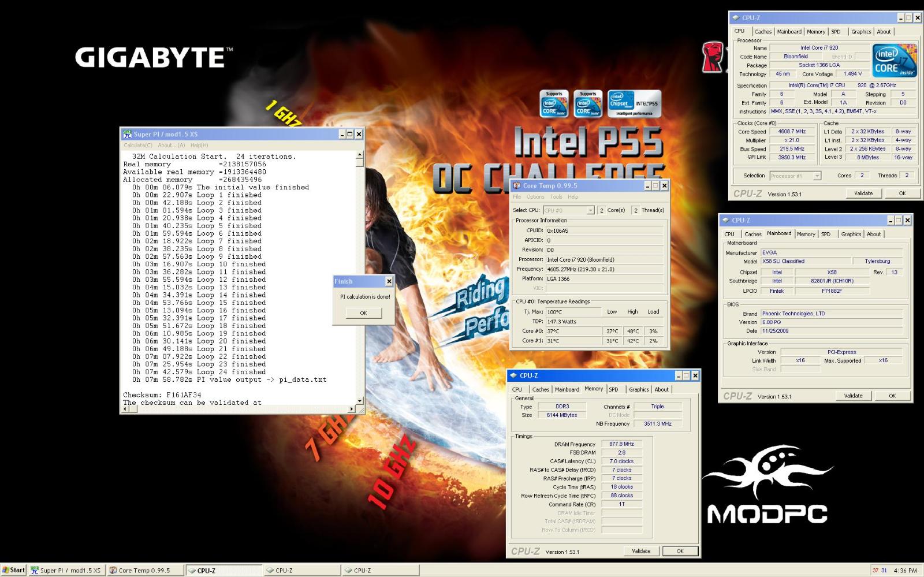Open SPD tab in CPU-Z Memory window

(x=613, y=390)
